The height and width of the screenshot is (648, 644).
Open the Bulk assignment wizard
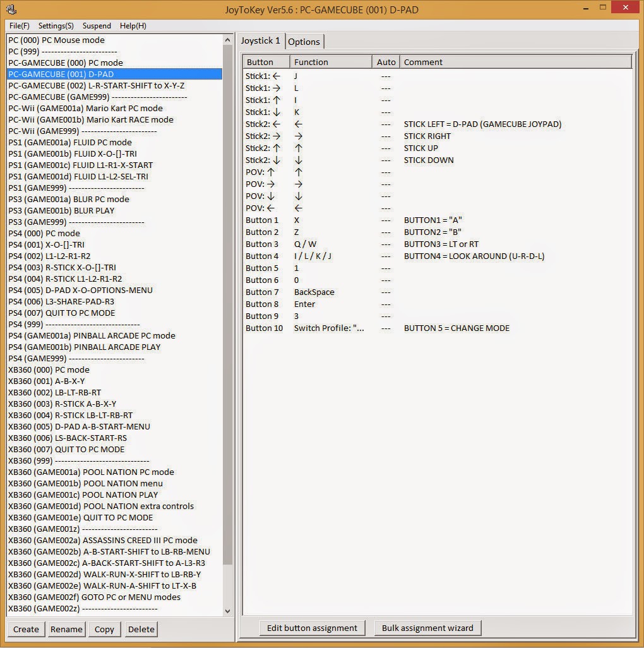[x=427, y=628]
